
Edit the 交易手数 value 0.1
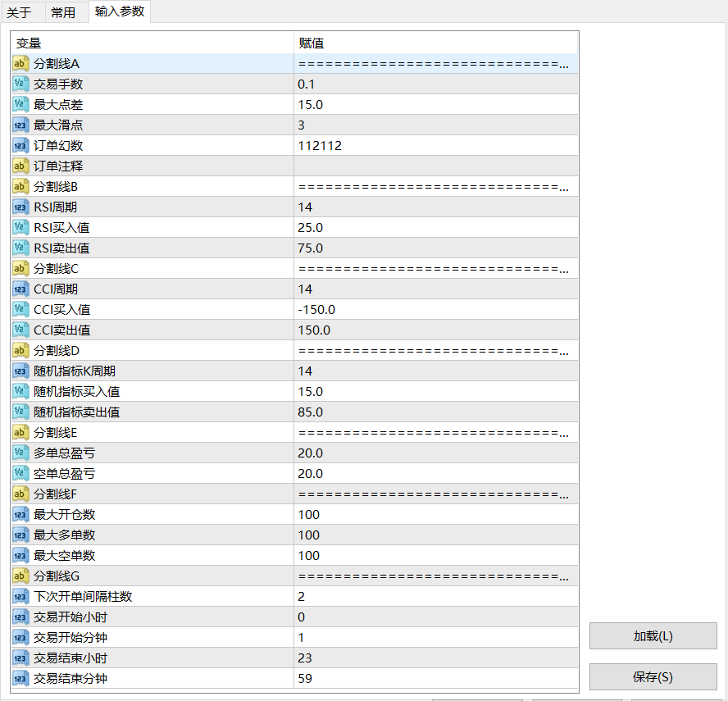click(435, 84)
